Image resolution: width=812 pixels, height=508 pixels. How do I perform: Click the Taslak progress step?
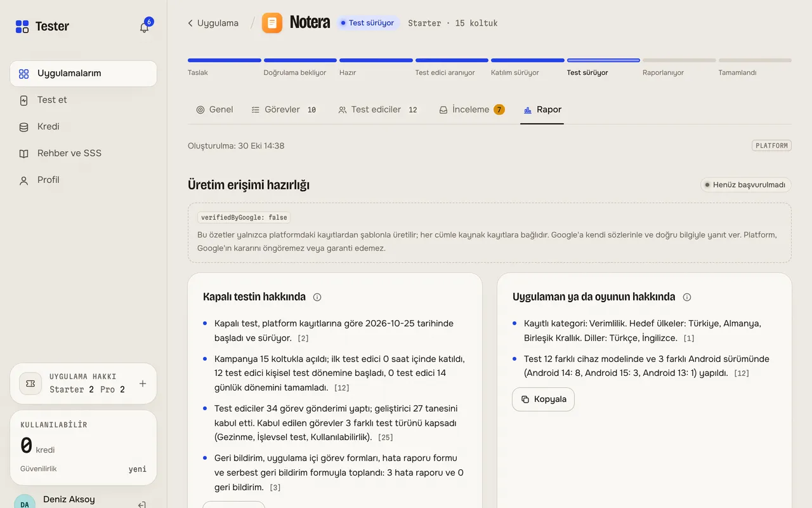pyautogui.click(x=225, y=67)
